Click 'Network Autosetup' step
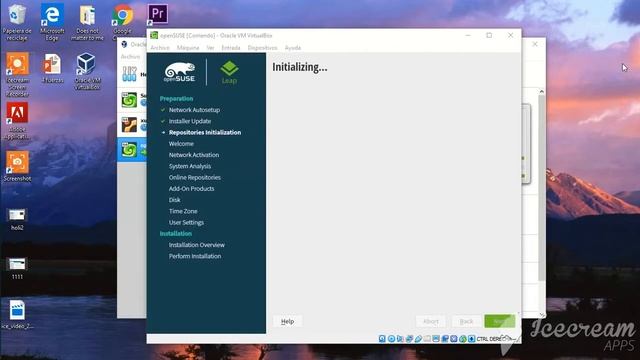The image size is (640, 360). [x=194, y=110]
